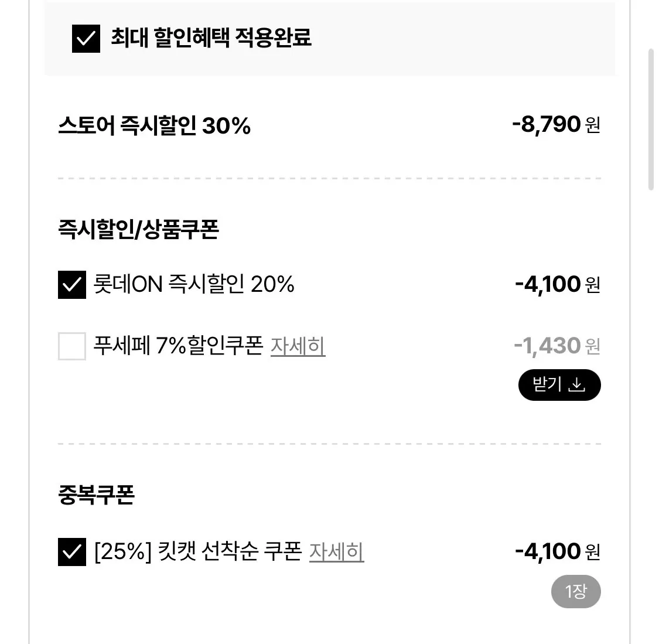
Task: Open 자세히 details for 푸세페 coupon
Action: click(298, 347)
